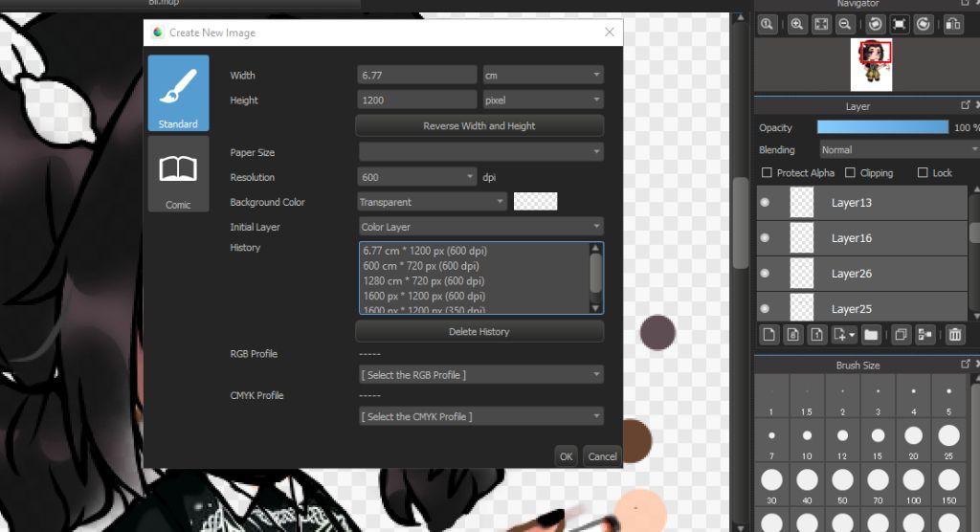Add a new 1-bit layer
This screenshot has height=532, width=980.
[x=816, y=335]
